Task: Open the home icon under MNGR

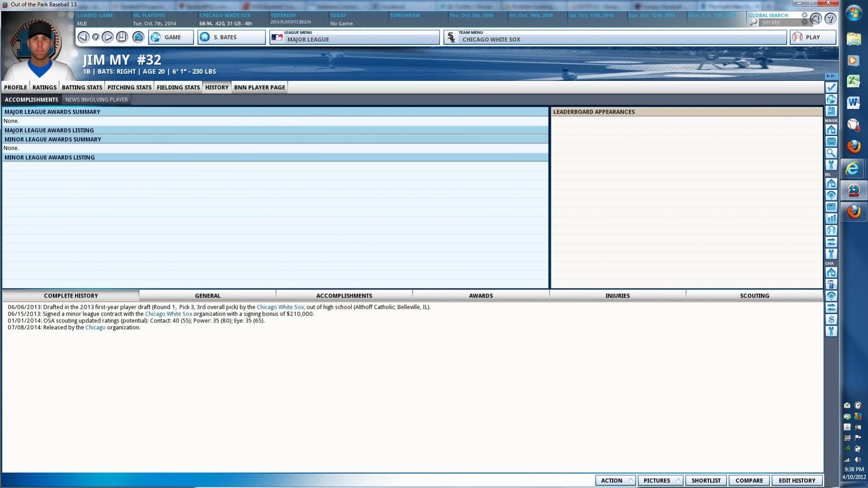Action: point(831,130)
